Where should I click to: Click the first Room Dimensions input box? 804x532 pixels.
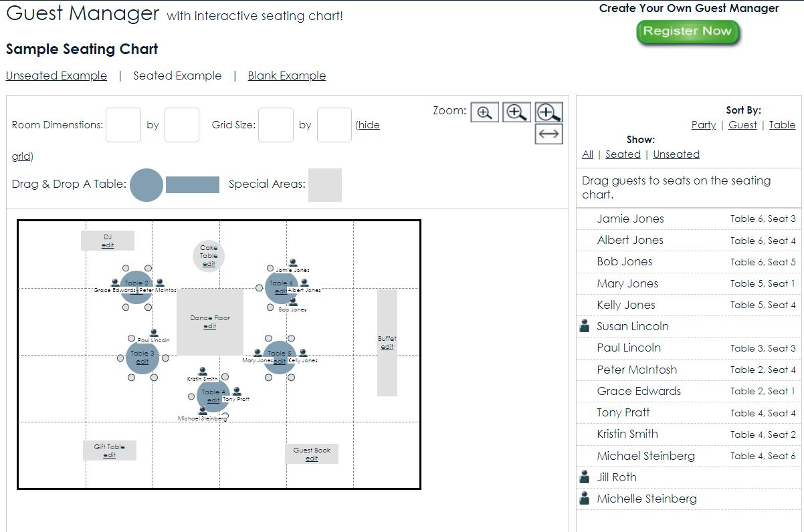tap(123, 125)
